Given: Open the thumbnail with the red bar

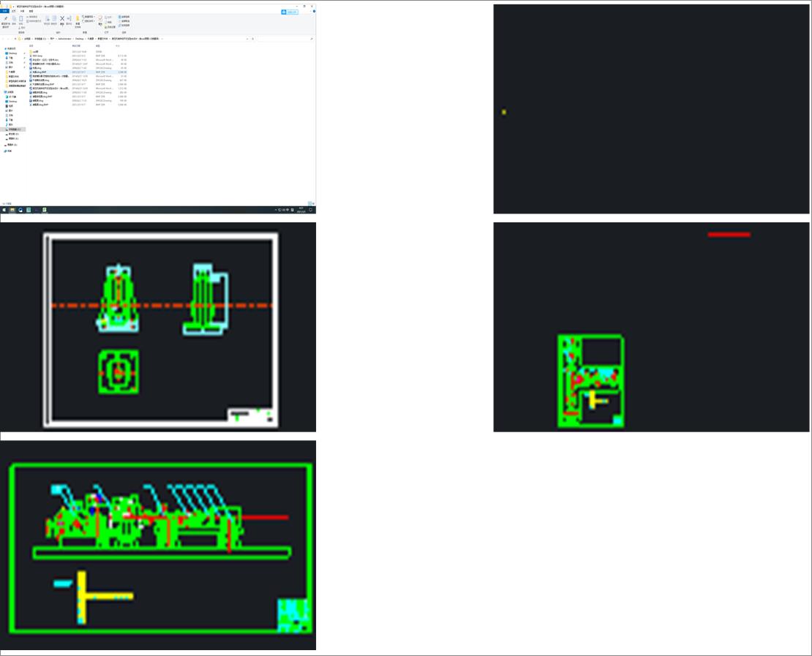Looking at the screenshot, I should point(651,327).
